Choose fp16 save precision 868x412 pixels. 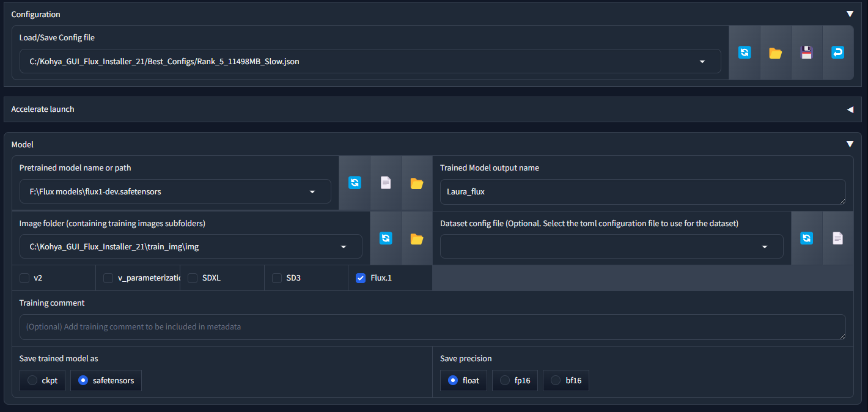[x=515, y=380]
